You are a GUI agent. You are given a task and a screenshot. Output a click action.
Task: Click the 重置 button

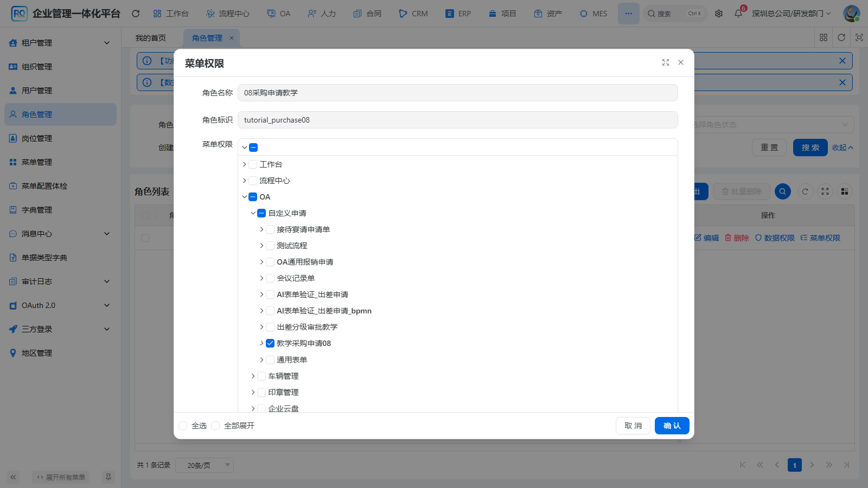pyautogui.click(x=769, y=147)
